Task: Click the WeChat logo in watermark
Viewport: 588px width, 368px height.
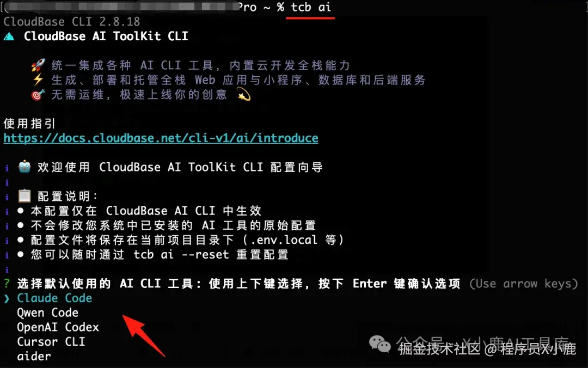Action: pos(380,344)
